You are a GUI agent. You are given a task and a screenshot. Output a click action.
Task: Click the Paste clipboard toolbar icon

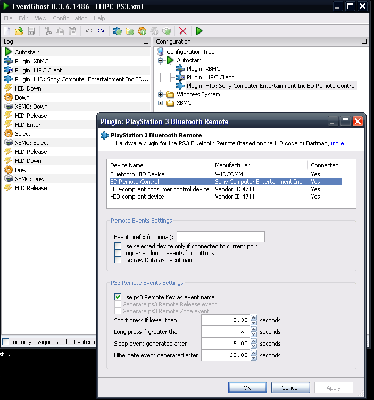pyautogui.click(x=72, y=31)
